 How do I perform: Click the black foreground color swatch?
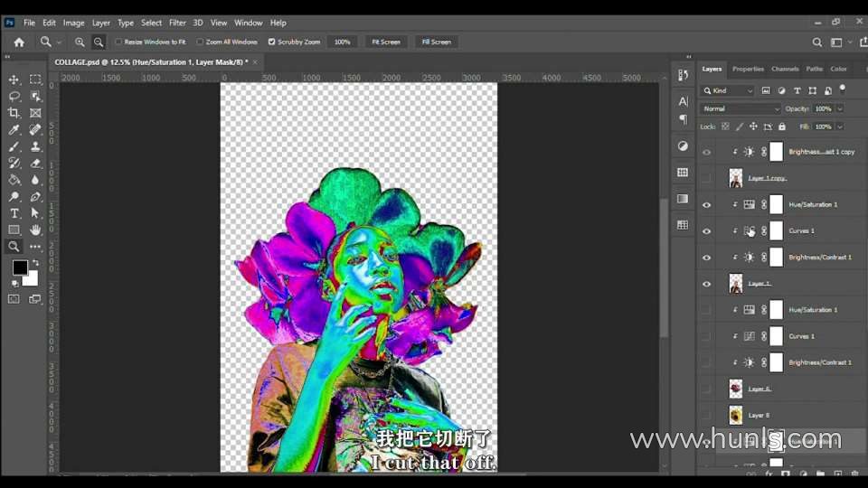tap(20, 267)
